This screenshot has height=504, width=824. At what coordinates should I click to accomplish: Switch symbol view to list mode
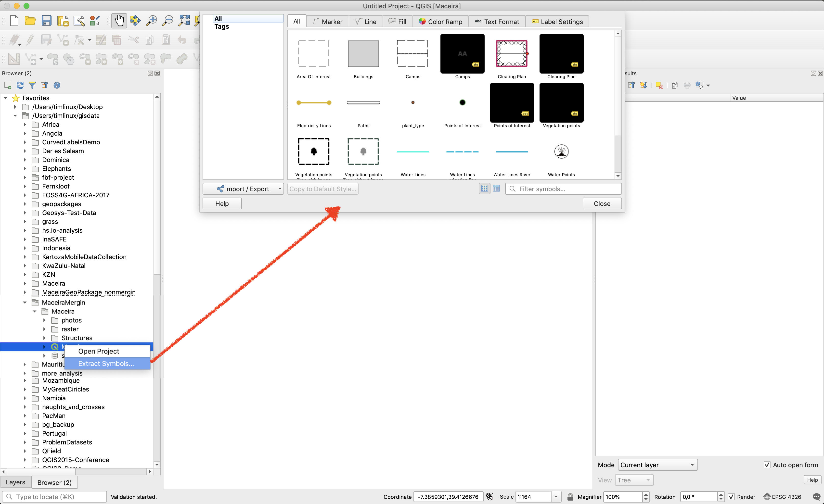point(496,189)
